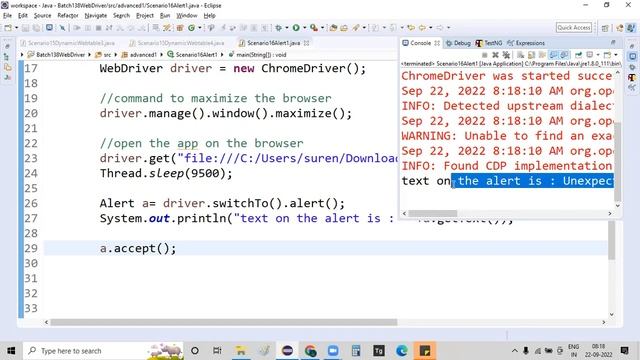Viewport: 640px width, 360px height.
Task: Select the Debug view tab
Action: [458, 43]
